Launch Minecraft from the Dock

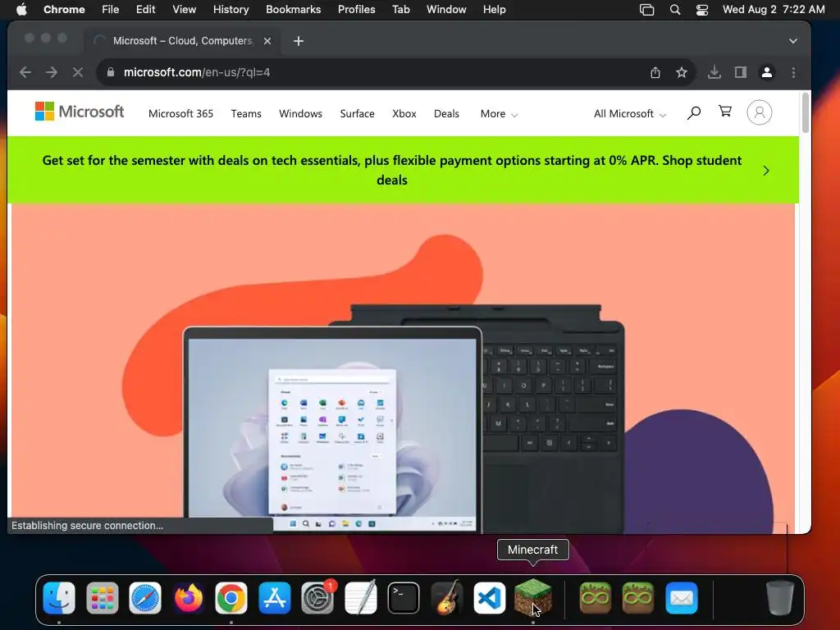pos(532,598)
